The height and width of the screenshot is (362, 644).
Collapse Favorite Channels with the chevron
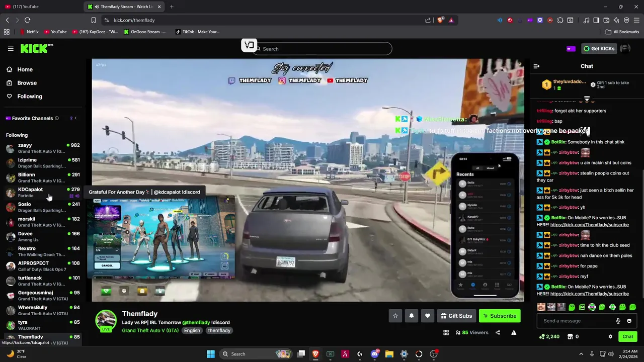click(75, 118)
